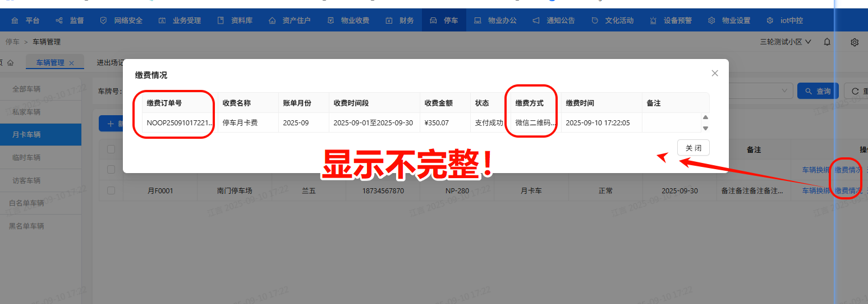The height and width of the screenshot is (304, 868).
Task: Open the 业务受理 navigation item
Action: pyautogui.click(x=180, y=20)
